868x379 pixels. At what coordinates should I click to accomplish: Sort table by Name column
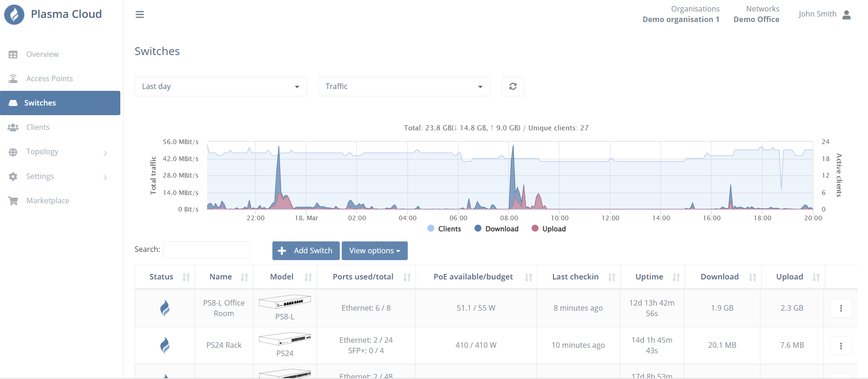244,277
